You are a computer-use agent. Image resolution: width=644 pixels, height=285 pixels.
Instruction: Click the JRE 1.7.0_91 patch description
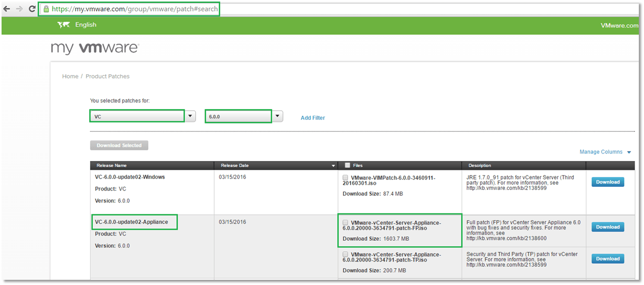point(520,183)
